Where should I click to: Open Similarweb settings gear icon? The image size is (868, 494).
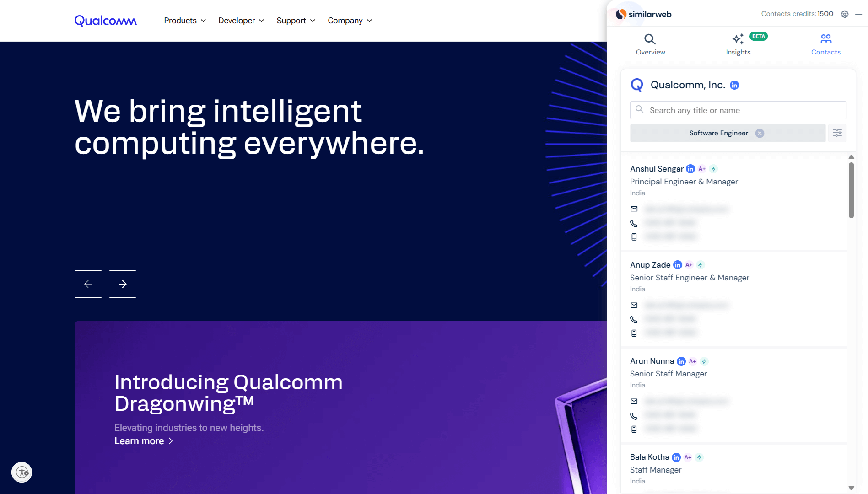(x=845, y=14)
